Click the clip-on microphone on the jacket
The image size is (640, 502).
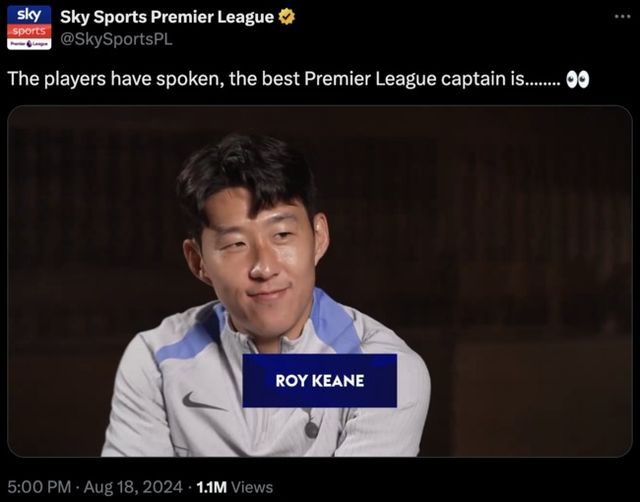pyautogui.click(x=311, y=429)
